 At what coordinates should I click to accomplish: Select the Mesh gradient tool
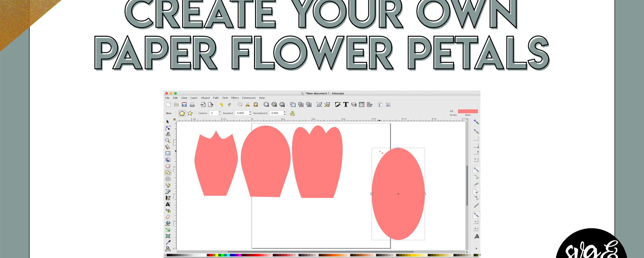168,236
